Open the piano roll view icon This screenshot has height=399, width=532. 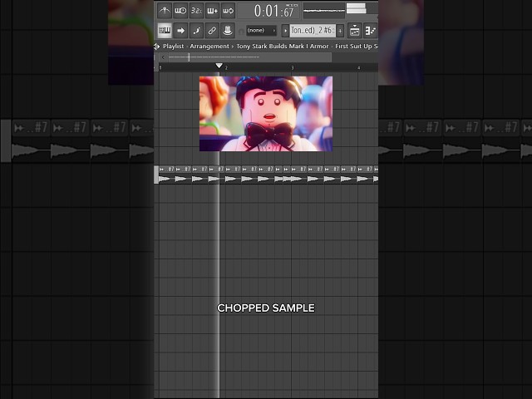pyautogui.click(x=370, y=31)
